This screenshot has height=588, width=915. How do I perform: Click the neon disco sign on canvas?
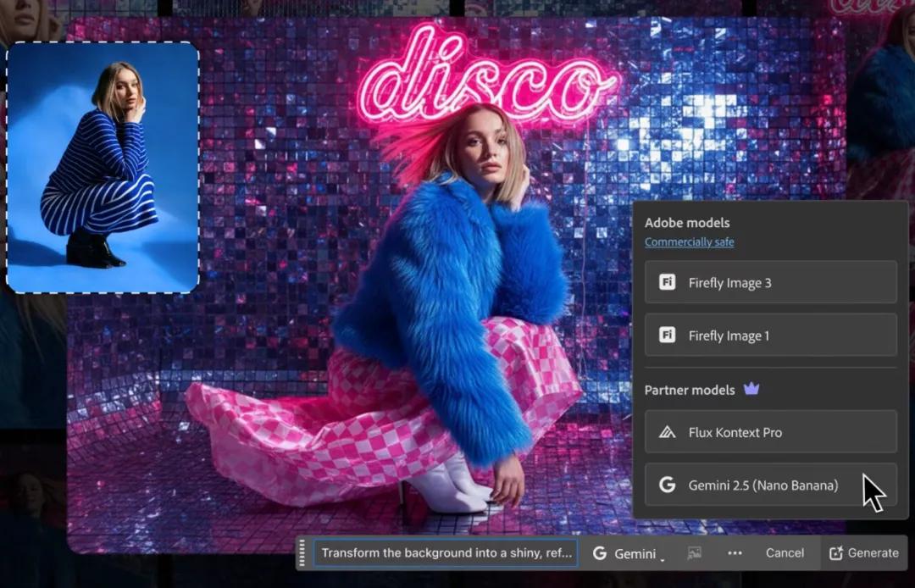[x=486, y=76]
